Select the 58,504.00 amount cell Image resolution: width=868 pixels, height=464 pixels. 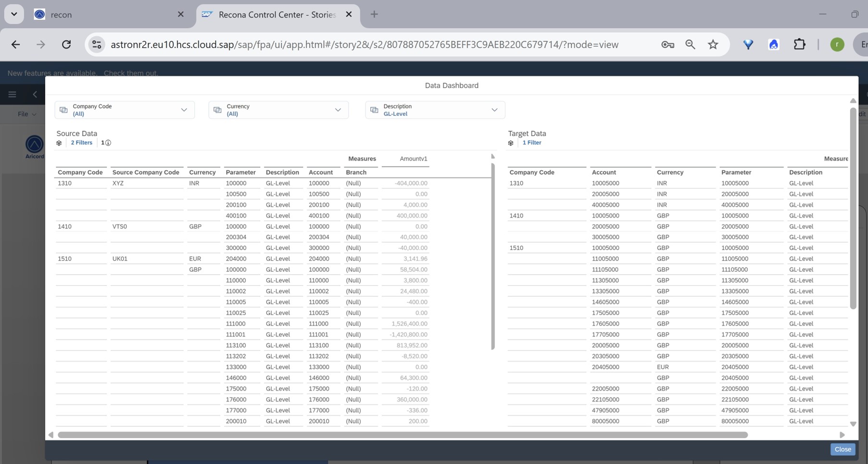pyautogui.click(x=405, y=270)
